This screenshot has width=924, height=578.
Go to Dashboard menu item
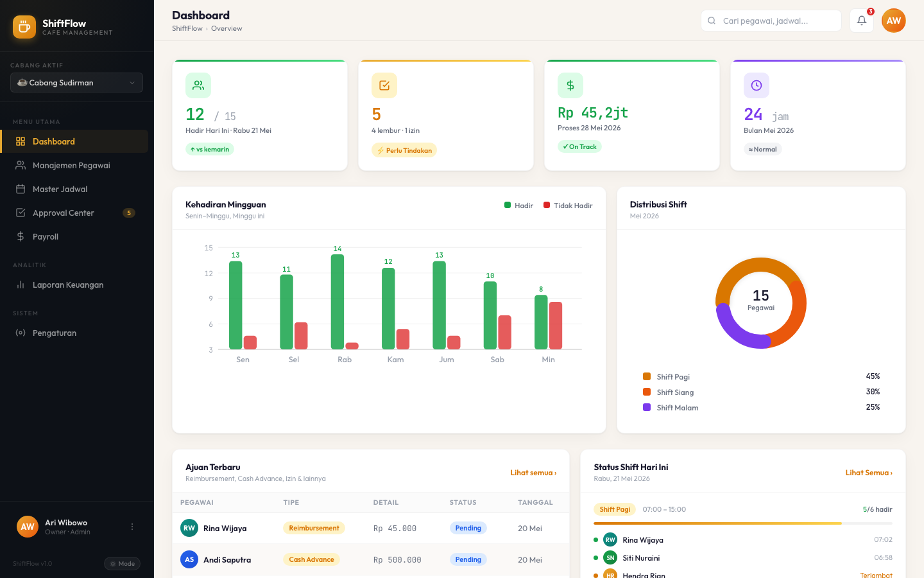tap(74, 141)
